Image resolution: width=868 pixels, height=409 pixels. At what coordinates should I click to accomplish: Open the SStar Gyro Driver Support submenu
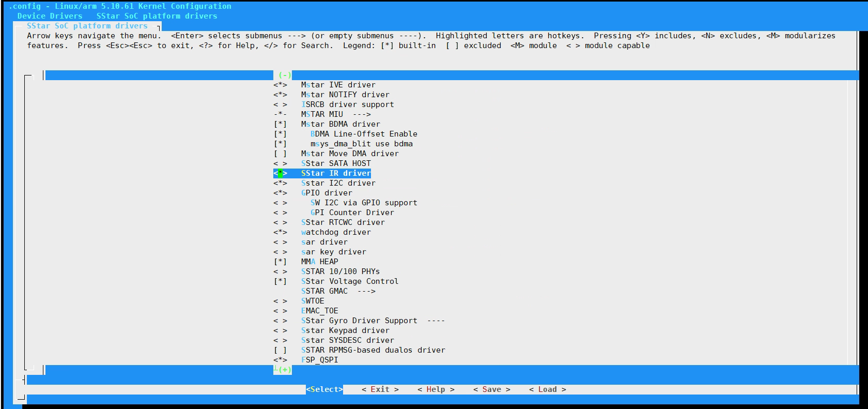coord(373,321)
